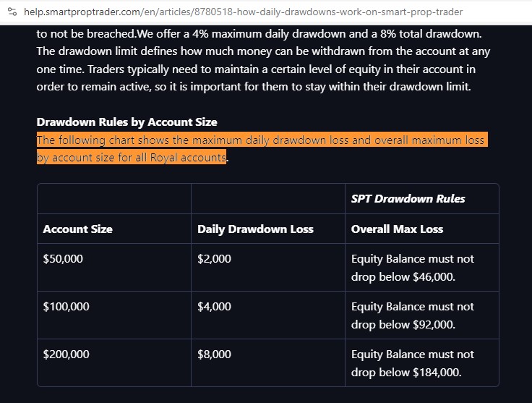
Task: Select the "Daily Drawdown Loss" column header
Action: (255, 229)
